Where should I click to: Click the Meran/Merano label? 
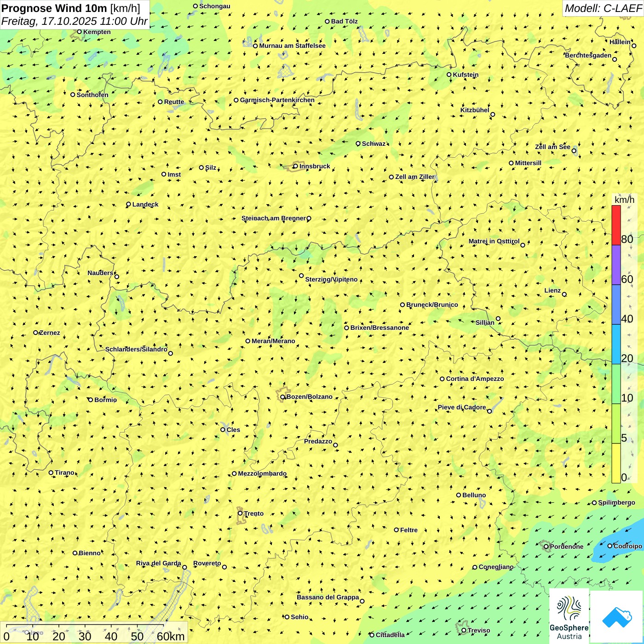273,341
